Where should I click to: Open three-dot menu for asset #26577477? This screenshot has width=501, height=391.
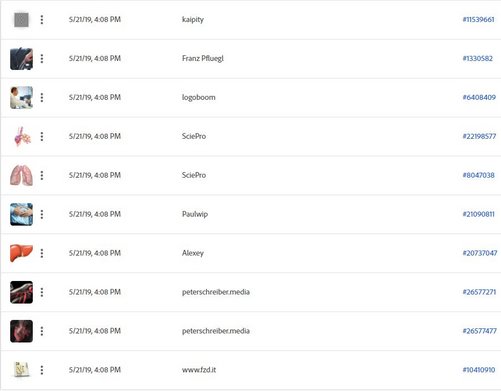pos(42,331)
